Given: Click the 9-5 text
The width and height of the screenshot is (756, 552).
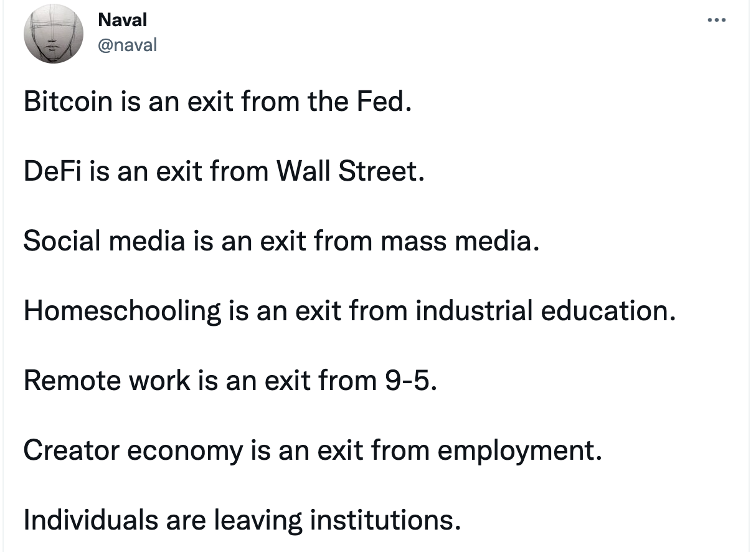Looking at the screenshot, I should 409,380.
